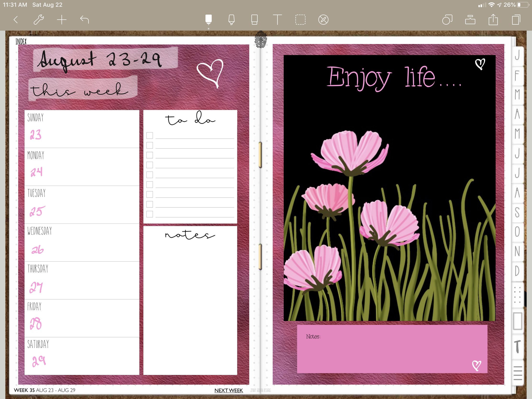Tap the plus add-page button
The height and width of the screenshot is (399, 532).
pyautogui.click(x=61, y=19)
